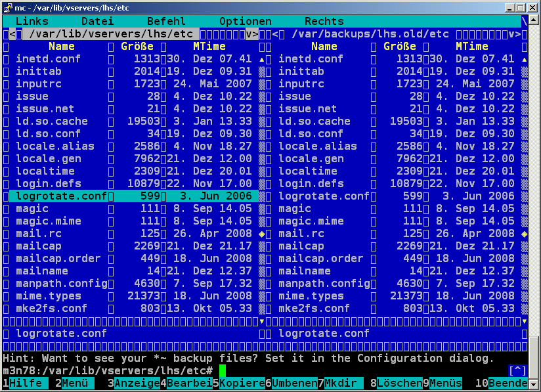Sort the left panel by MTime column header
Image resolution: width=541 pixels, height=392 pixels.
209,47
